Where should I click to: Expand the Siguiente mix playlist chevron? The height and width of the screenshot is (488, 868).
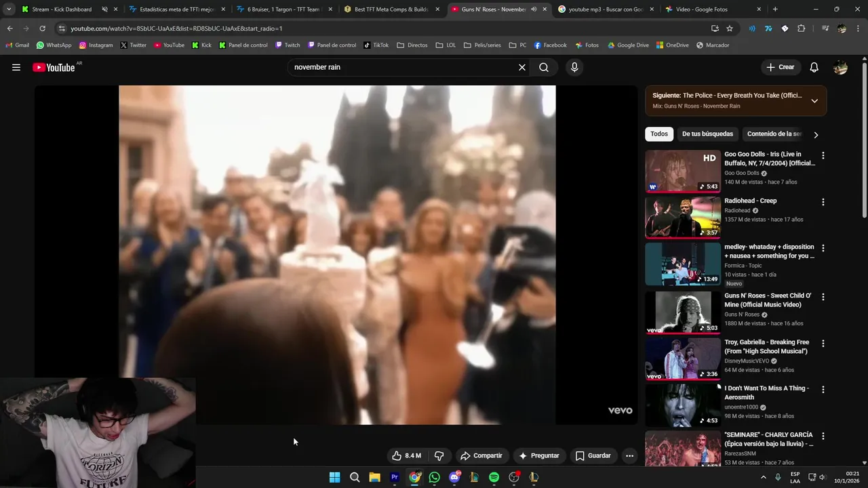[x=814, y=101]
